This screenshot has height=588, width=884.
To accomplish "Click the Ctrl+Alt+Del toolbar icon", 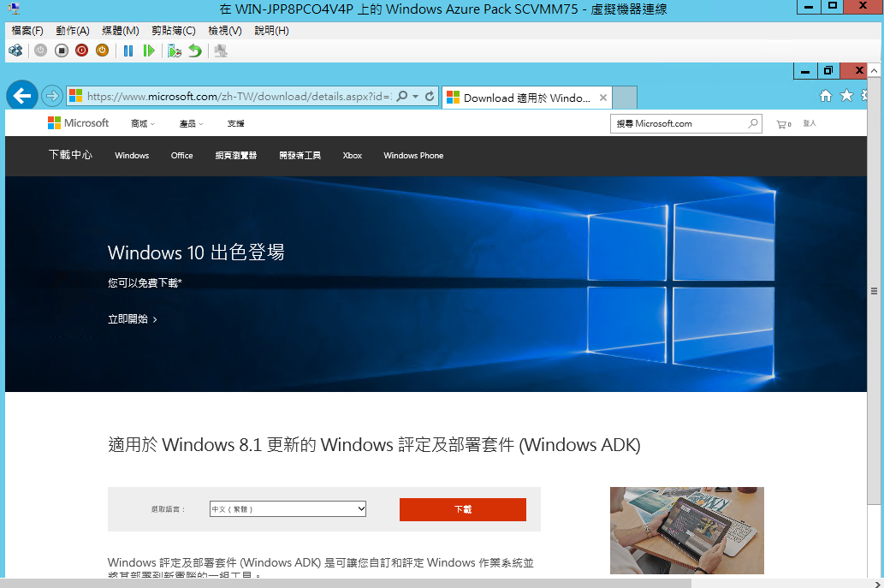I will click(15, 50).
